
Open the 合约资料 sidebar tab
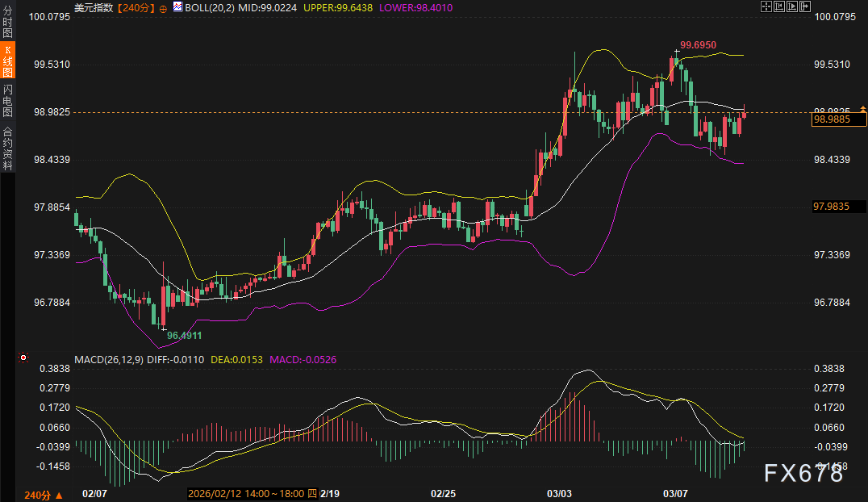click(7, 148)
